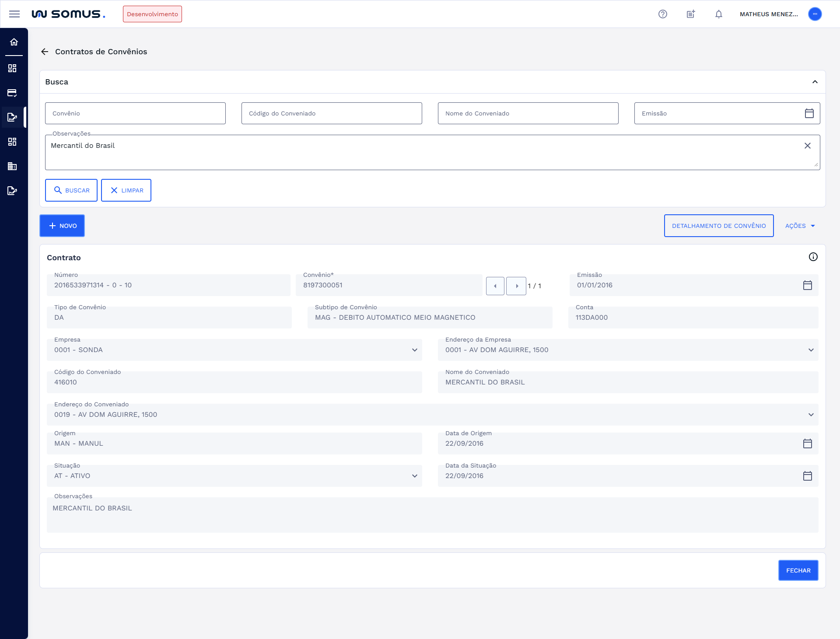Click the notifications bell icon
Viewport: 840px width, 639px height.
click(719, 14)
